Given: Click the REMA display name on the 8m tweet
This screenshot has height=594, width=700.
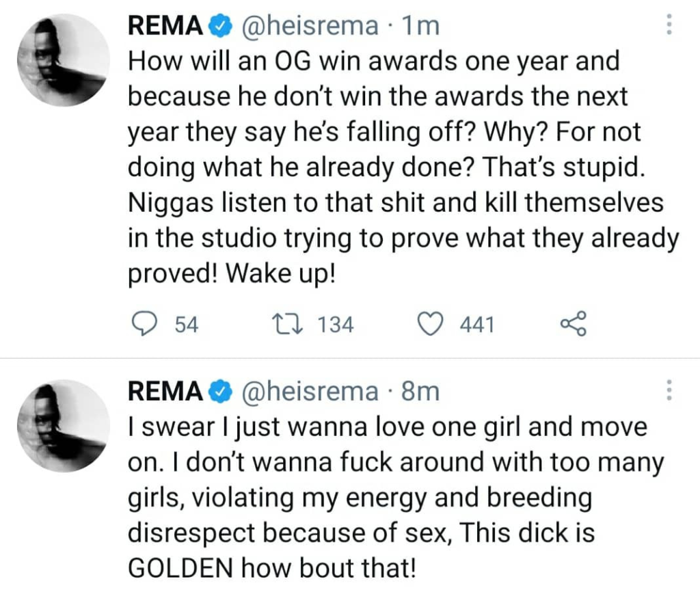Looking at the screenshot, I should click(166, 392).
